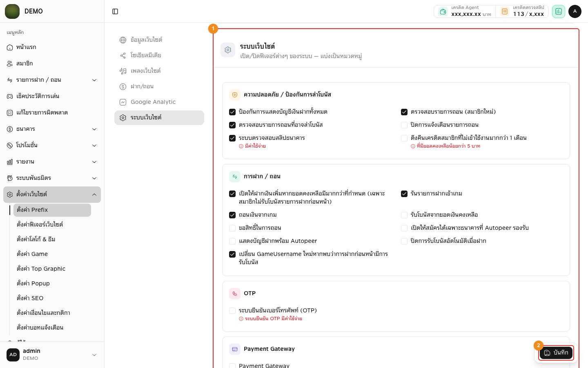Open ตั้งค่า Top Graphic submenu item
588x368 pixels.
[x=52, y=269]
